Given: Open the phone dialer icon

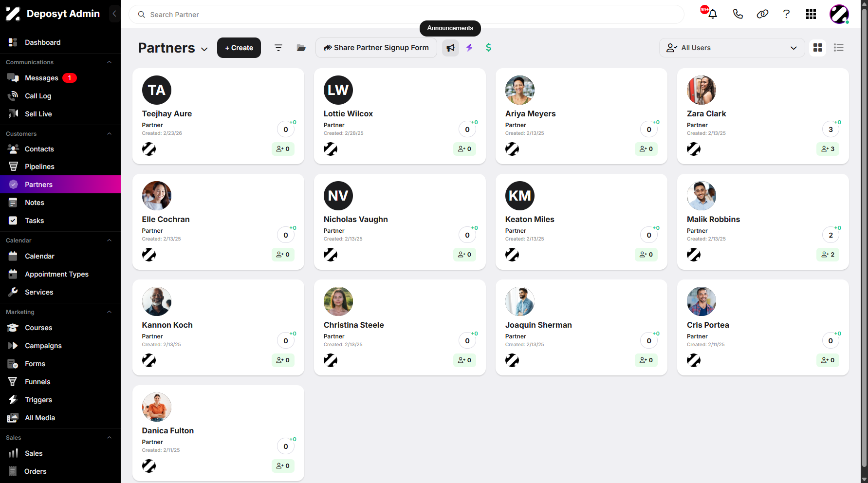Looking at the screenshot, I should pyautogui.click(x=738, y=14).
